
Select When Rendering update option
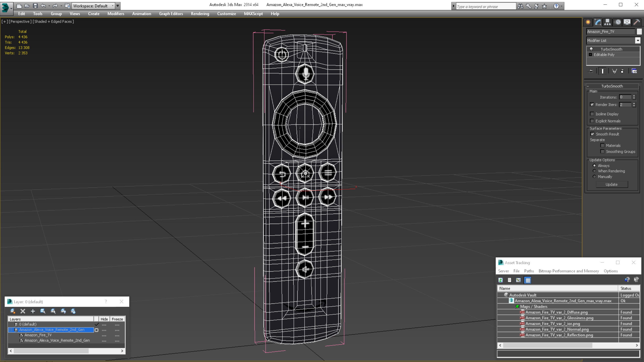(594, 171)
